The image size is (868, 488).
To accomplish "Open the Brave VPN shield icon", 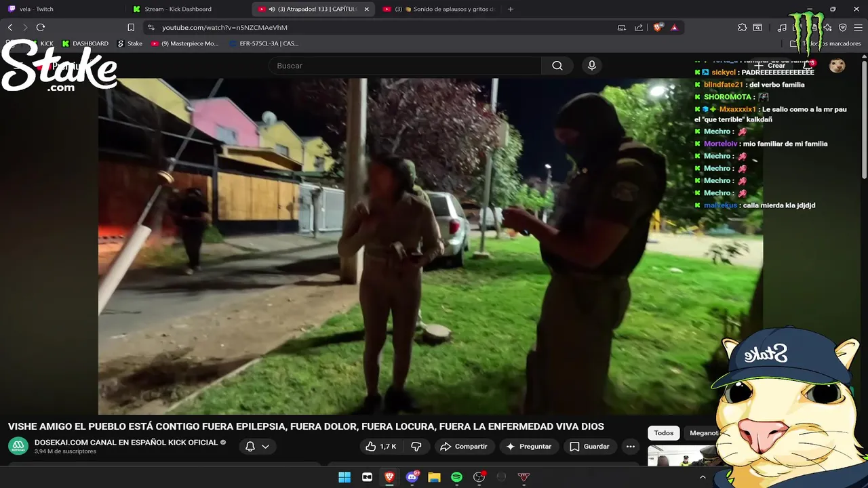I will click(x=843, y=28).
